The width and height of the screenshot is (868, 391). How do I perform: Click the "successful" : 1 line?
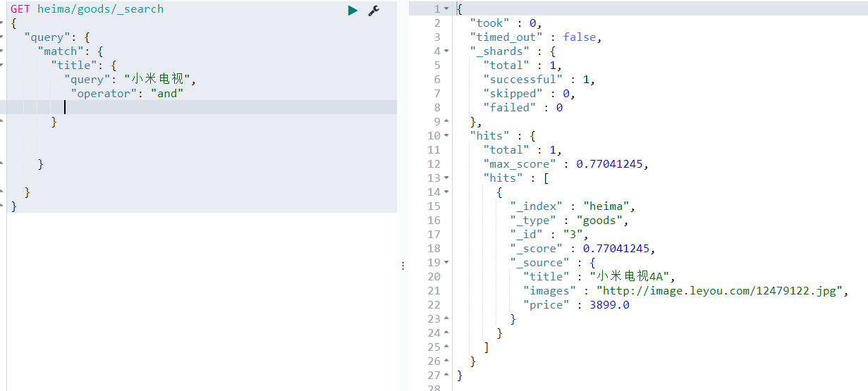[x=539, y=80]
